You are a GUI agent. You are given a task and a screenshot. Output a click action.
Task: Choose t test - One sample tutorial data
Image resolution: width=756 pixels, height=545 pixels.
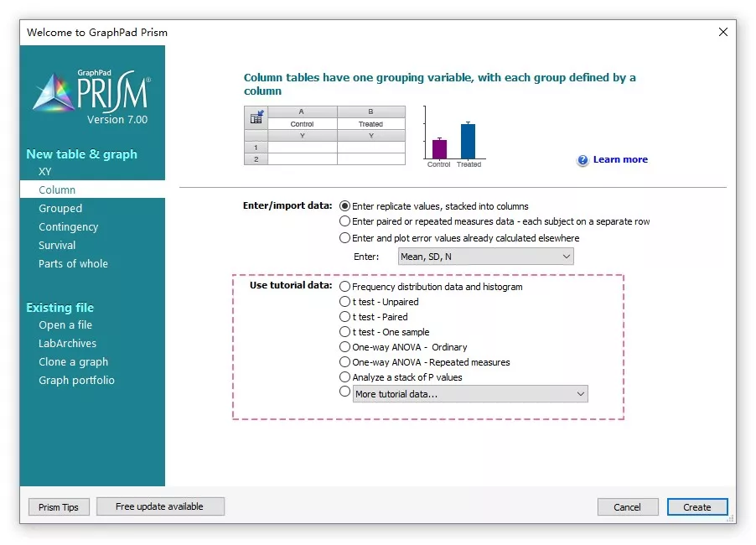click(x=344, y=332)
